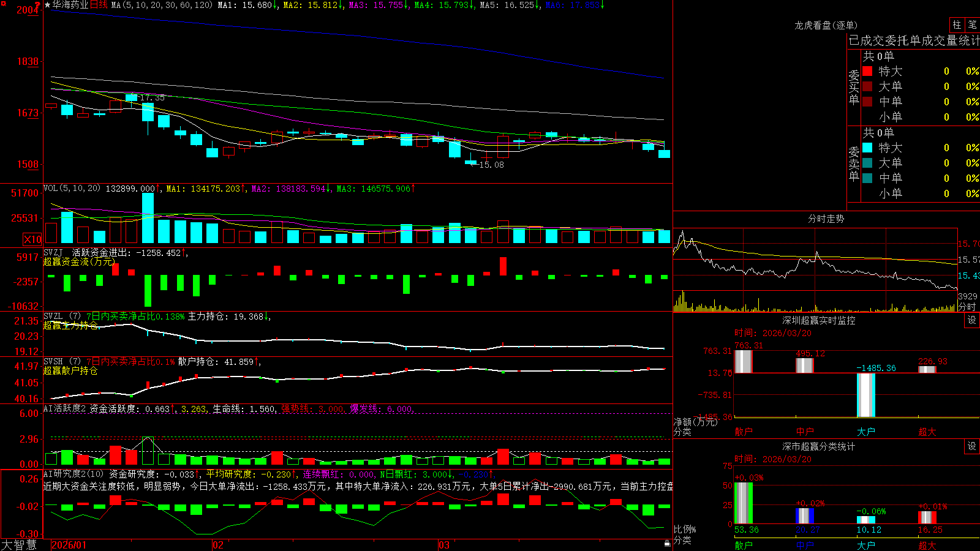The image size is (980, 551).
Task: Open 设 settings for 深市超赢分类统计 panel
Action: coord(972,446)
